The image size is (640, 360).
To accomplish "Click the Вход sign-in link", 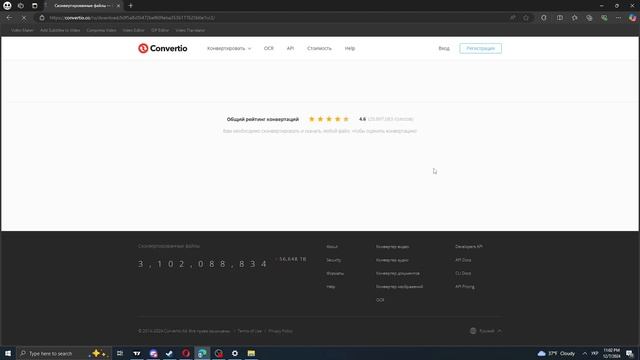I will pos(444,48).
